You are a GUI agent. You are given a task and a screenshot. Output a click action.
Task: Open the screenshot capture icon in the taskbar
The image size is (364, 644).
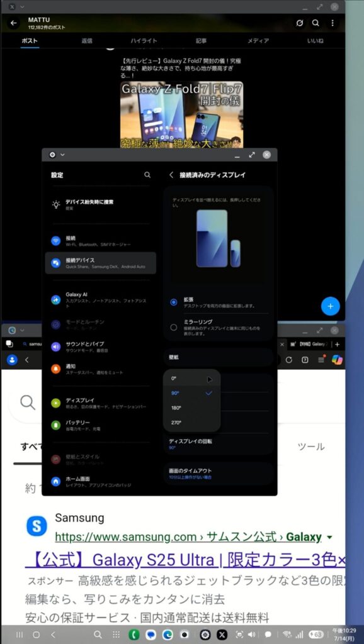pyautogui.click(x=239, y=635)
